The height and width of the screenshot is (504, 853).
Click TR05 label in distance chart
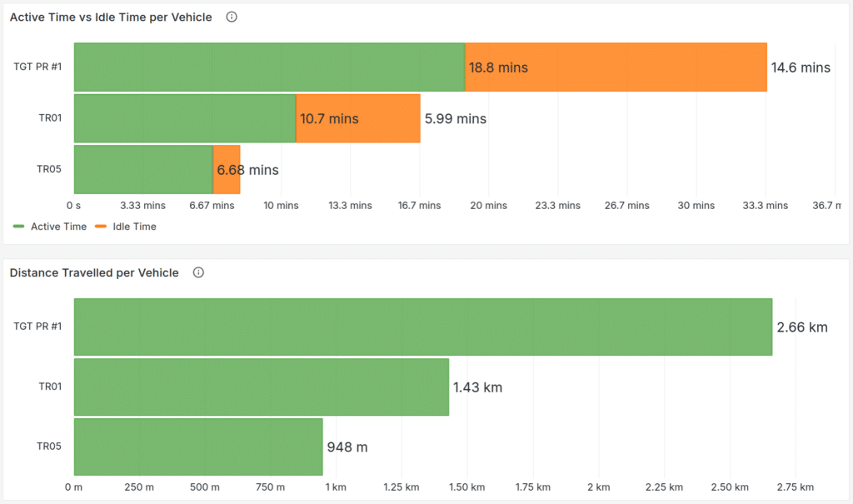(x=49, y=447)
